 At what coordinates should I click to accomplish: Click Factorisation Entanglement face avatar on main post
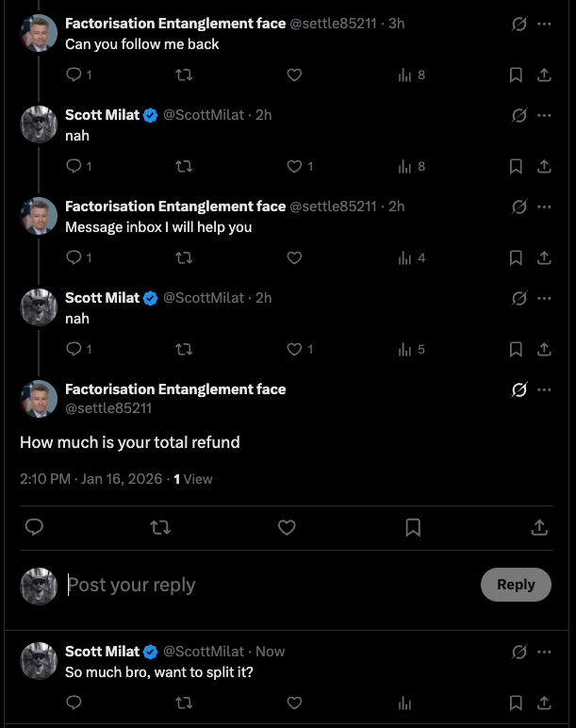(39, 399)
